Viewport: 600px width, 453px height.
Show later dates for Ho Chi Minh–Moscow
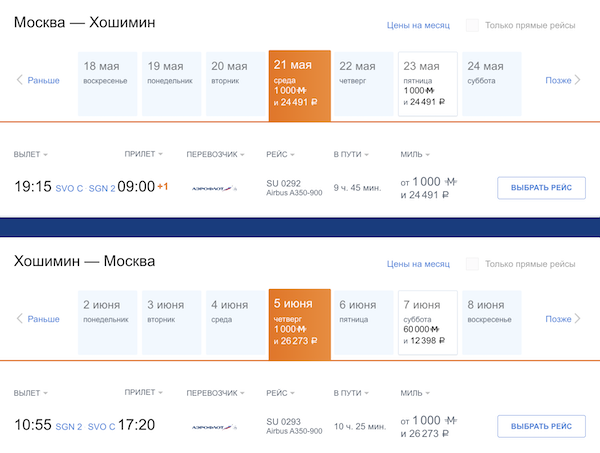[562, 319]
